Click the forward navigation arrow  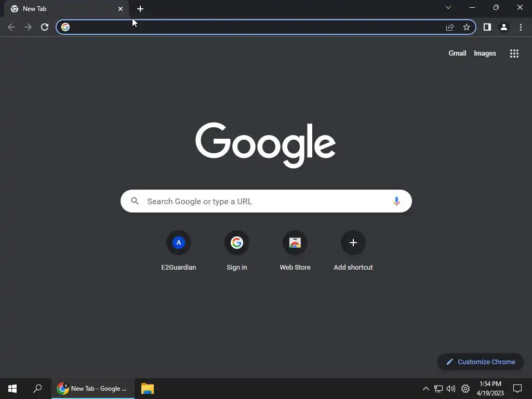click(28, 27)
